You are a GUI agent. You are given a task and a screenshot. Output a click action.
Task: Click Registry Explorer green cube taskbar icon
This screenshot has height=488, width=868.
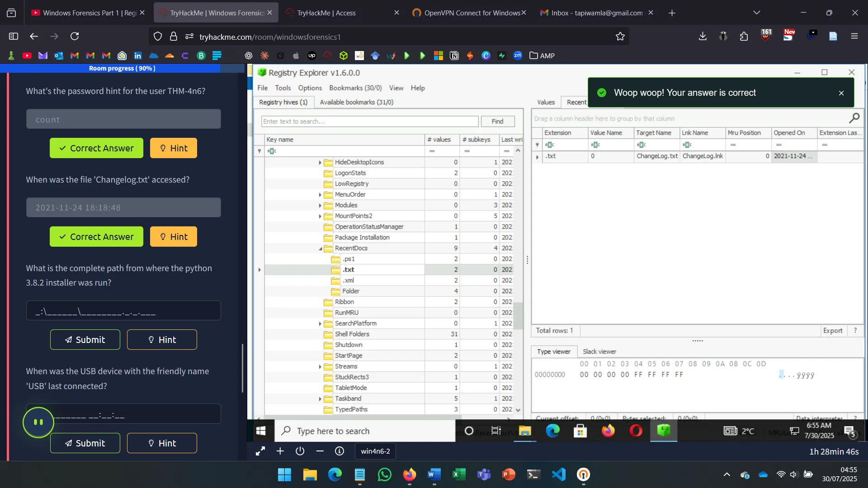click(663, 431)
